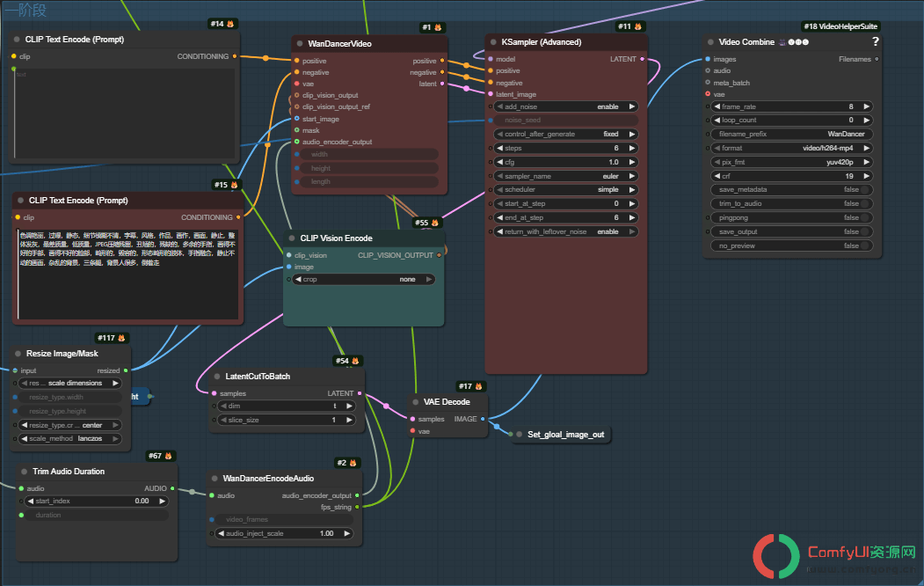The image size is (924, 586).
Task: Click the #55 badge above CLIP Vision Encode
Action: coord(427,223)
